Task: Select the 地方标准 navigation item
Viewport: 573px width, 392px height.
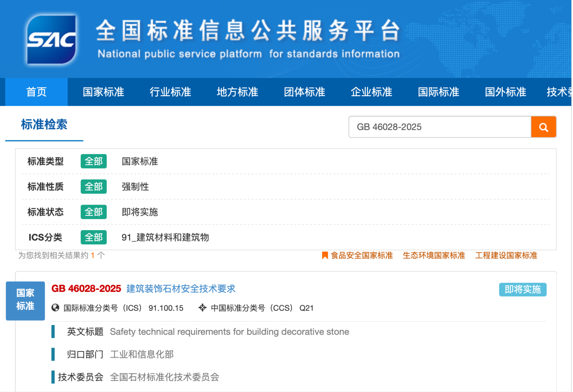Action: tap(238, 92)
